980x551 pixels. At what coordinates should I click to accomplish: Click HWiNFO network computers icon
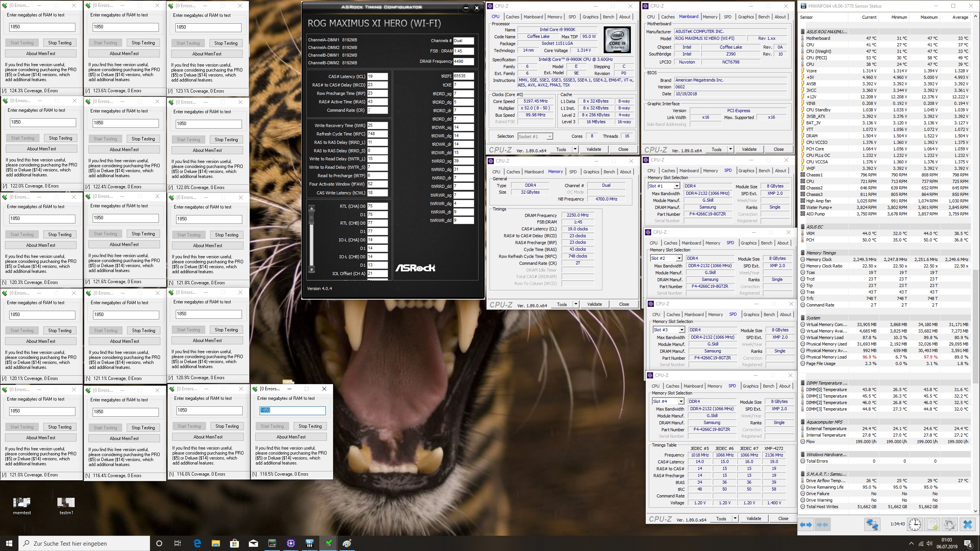[x=872, y=524]
